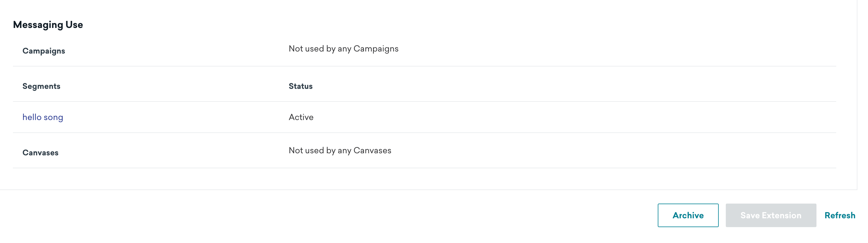Choose the outlined Archive button at bottom

[688, 215]
